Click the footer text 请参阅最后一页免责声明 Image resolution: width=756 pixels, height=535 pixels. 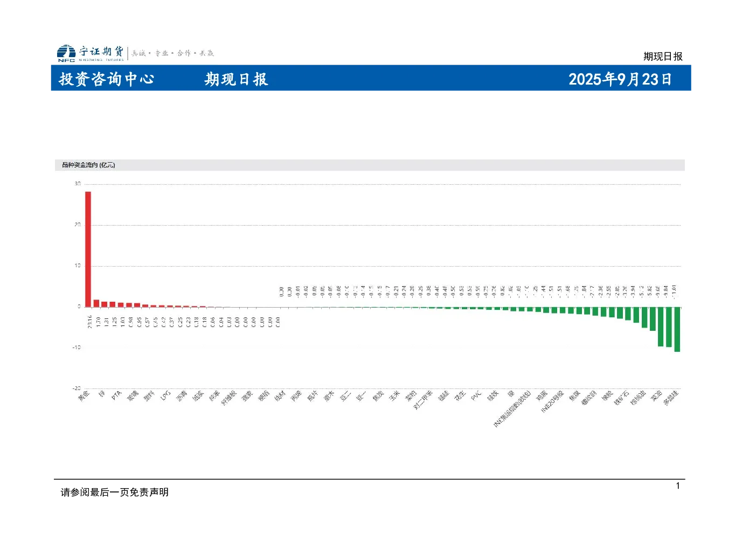(115, 492)
